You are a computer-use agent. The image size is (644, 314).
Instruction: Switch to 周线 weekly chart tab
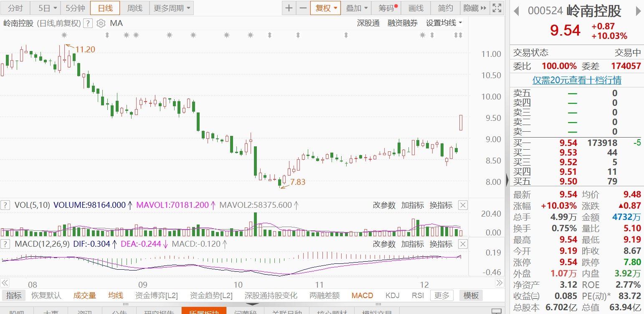(x=135, y=8)
